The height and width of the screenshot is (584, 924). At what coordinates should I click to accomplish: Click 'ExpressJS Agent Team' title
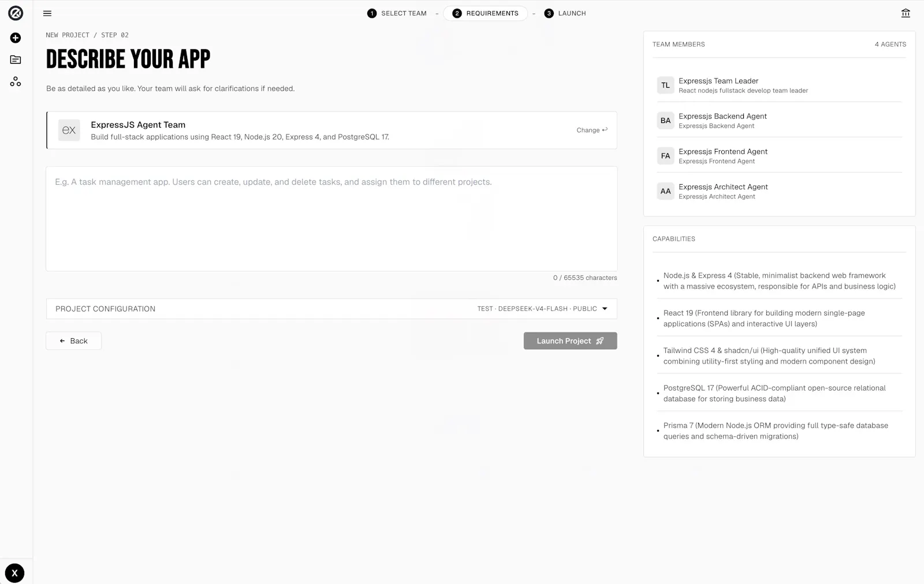point(138,125)
